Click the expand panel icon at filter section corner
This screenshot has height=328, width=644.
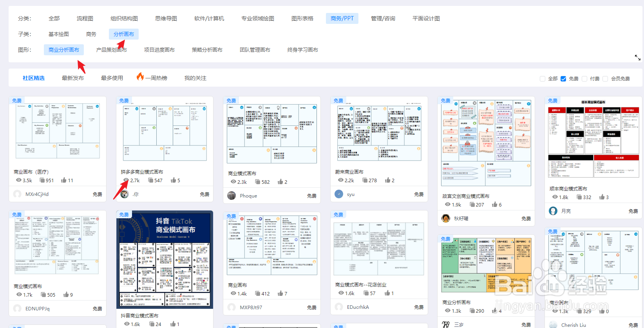click(x=638, y=58)
